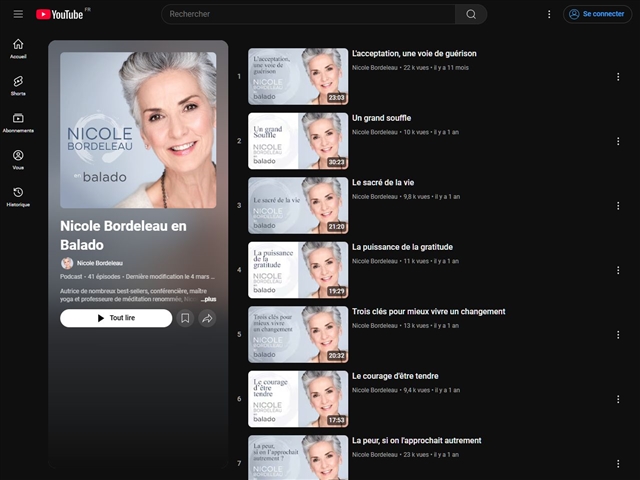Open options for Le sacré de la vie

coord(618,206)
